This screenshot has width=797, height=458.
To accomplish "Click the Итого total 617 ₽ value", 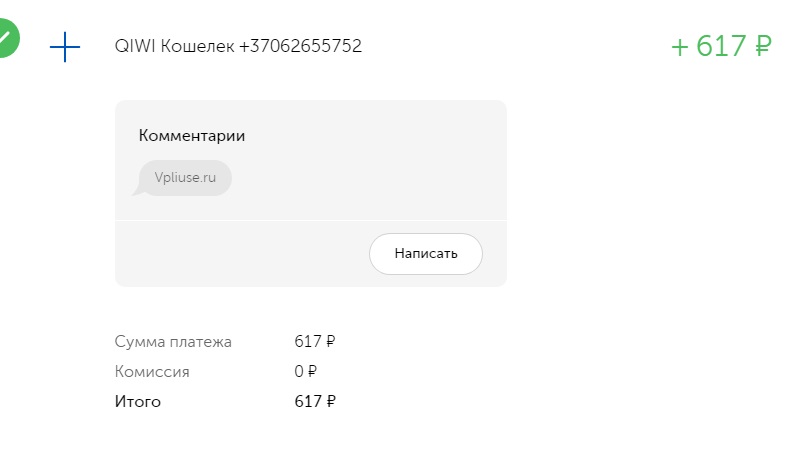I will pyautogui.click(x=315, y=401).
